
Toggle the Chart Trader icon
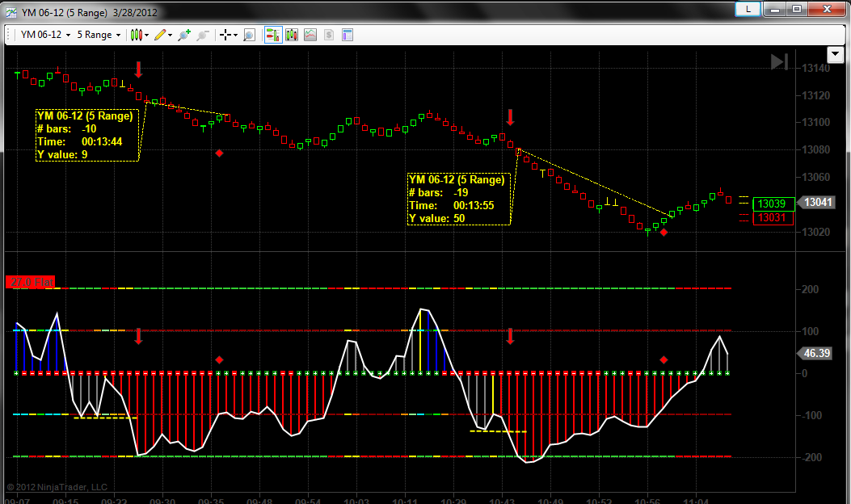point(273,36)
